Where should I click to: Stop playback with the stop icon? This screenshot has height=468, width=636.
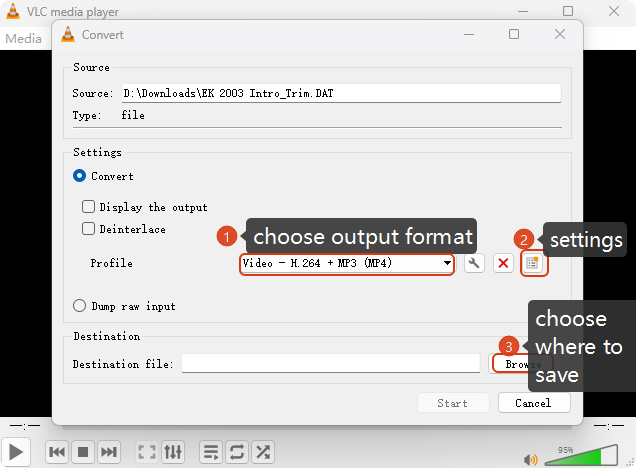click(83, 452)
